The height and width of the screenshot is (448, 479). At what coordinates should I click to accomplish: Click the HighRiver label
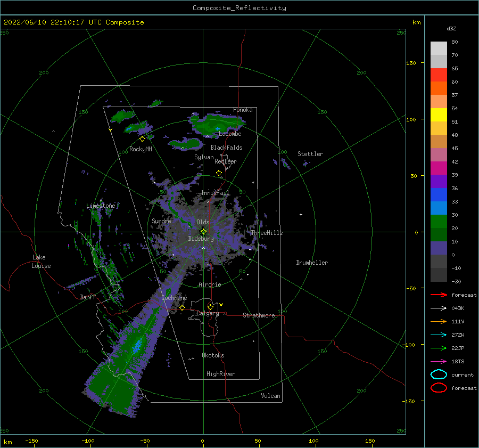[221, 374]
